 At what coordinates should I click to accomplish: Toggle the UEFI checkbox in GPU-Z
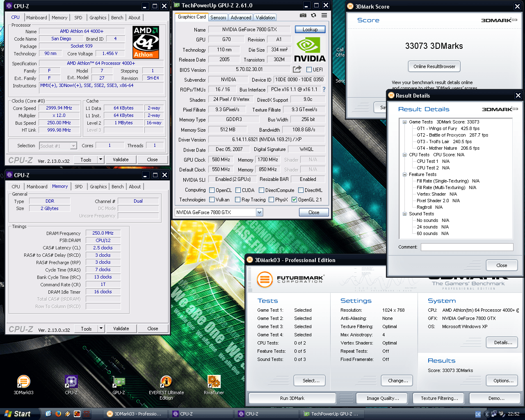[309, 70]
